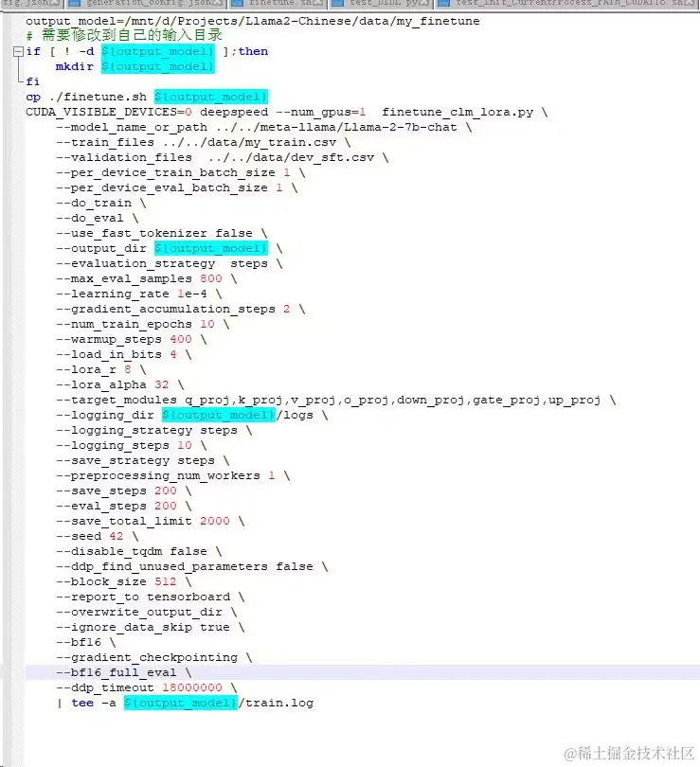This screenshot has height=767, width=700.
Task: Click '--logging_steps' argument
Action: tap(113, 446)
